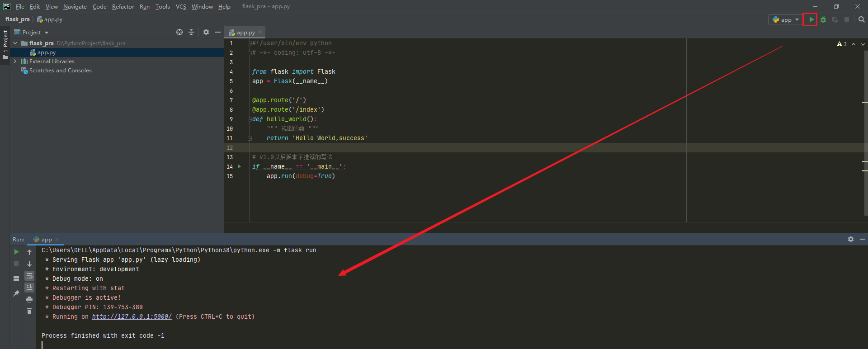Collapse all nodes in Project panel
This screenshot has height=349, width=868.
[191, 32]
